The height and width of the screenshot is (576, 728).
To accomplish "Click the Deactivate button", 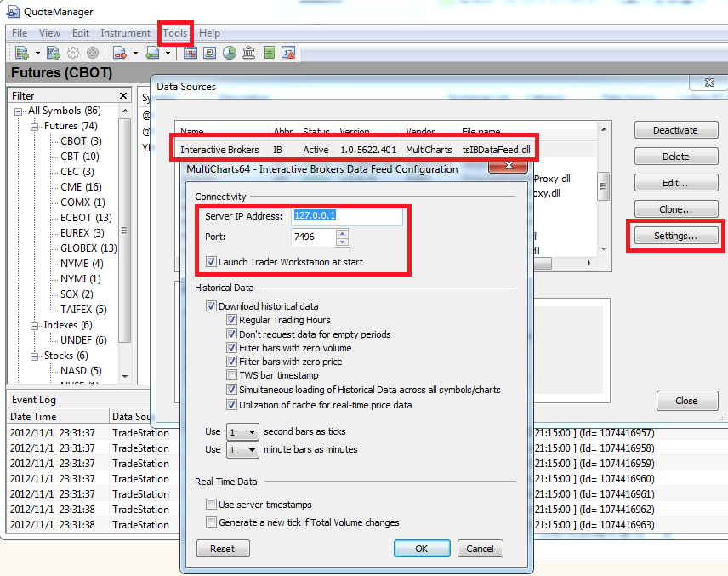I will 675,130.
